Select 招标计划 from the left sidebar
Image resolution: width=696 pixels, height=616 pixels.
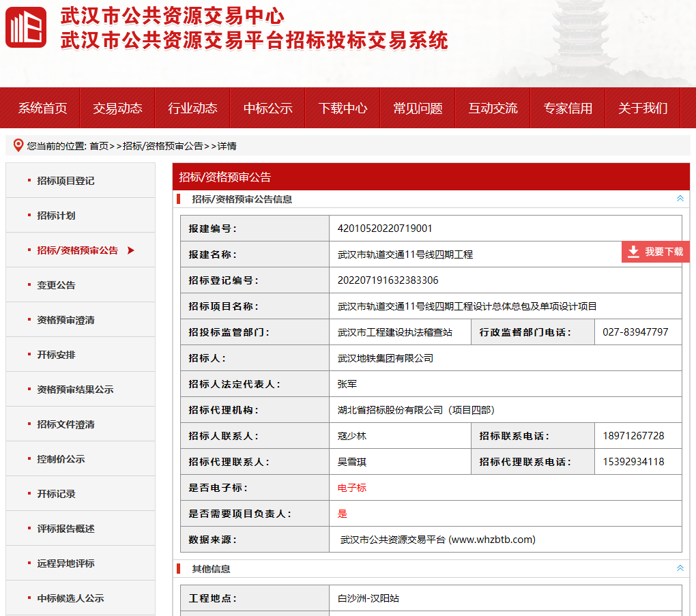(56, 216)
